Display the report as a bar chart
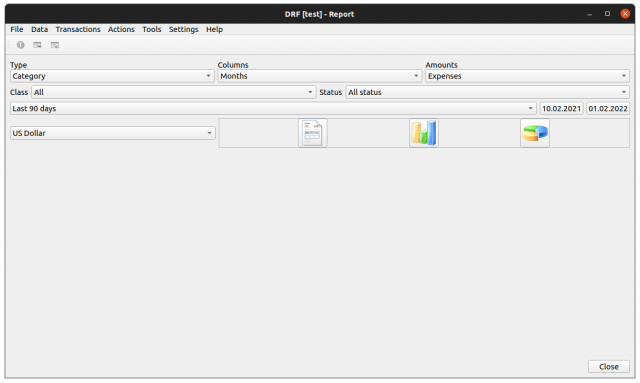Viewport: 640px width, 383px height. tap(424, 133)
